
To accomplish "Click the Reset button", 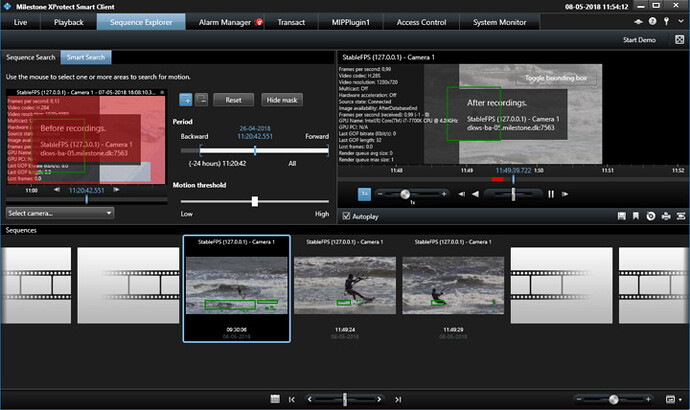I will (x=234, y=100).
